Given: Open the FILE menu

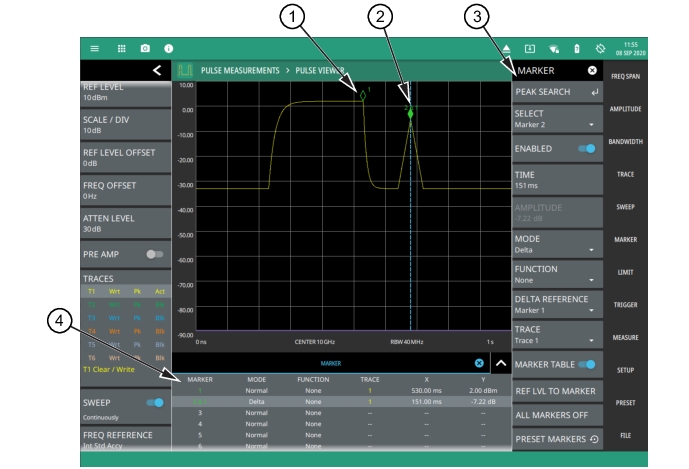Looking at the screenshot, I should (625, 436).
